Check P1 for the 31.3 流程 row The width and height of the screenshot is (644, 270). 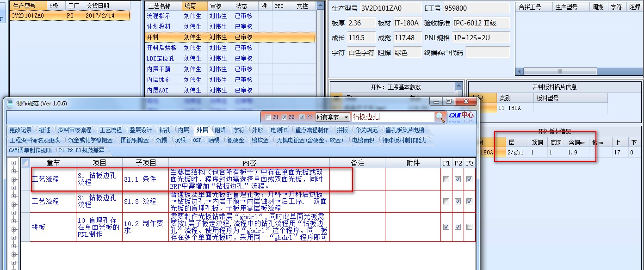click(x=446, y=202)
